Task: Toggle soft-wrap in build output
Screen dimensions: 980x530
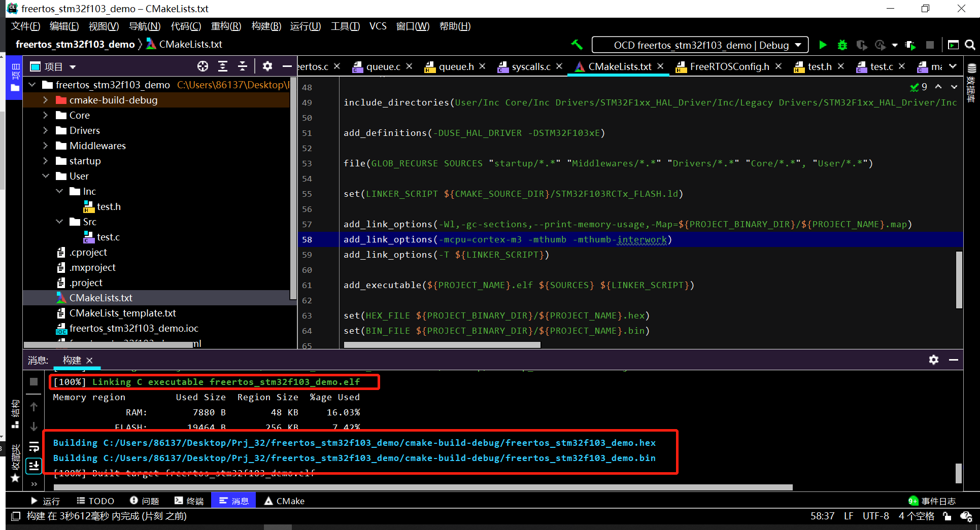Action: pos(34,447)
